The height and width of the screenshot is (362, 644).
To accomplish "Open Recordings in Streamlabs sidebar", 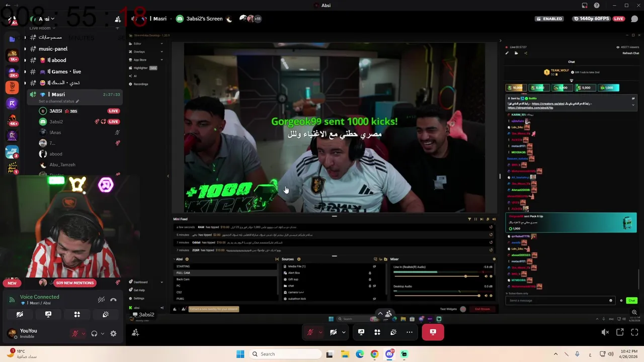I will coord(139,84).
